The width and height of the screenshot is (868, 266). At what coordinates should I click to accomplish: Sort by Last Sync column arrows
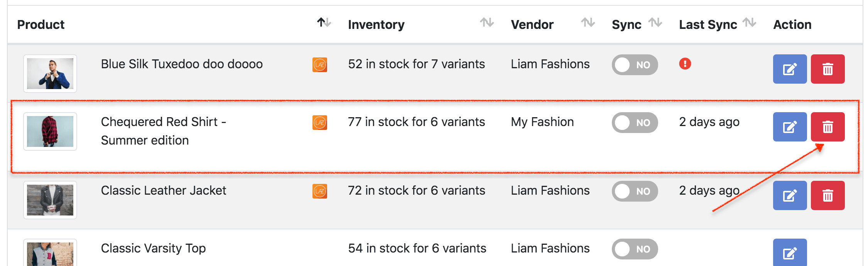[749, 22]
